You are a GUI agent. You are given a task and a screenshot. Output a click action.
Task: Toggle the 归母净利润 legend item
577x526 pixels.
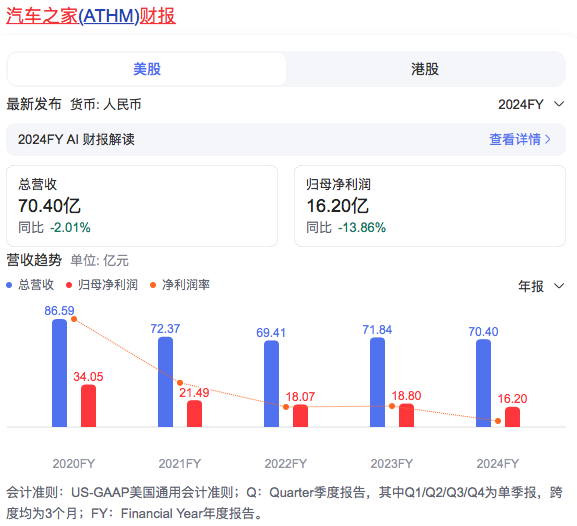102,285
